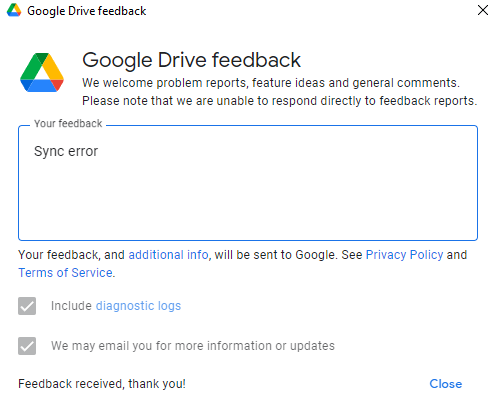Click the 'We welcome problem reports' sentence
492x415 pixels.
[271, 83]
